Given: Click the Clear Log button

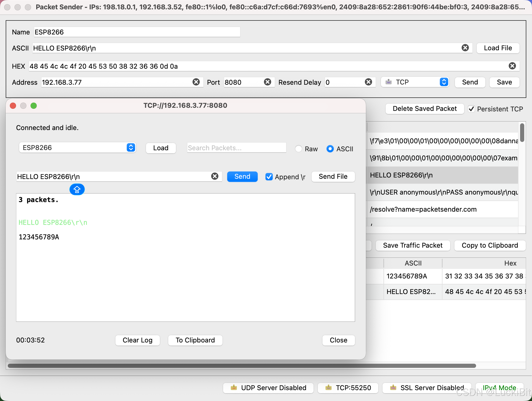Looking at the screenshot, I should coord(137,340).
